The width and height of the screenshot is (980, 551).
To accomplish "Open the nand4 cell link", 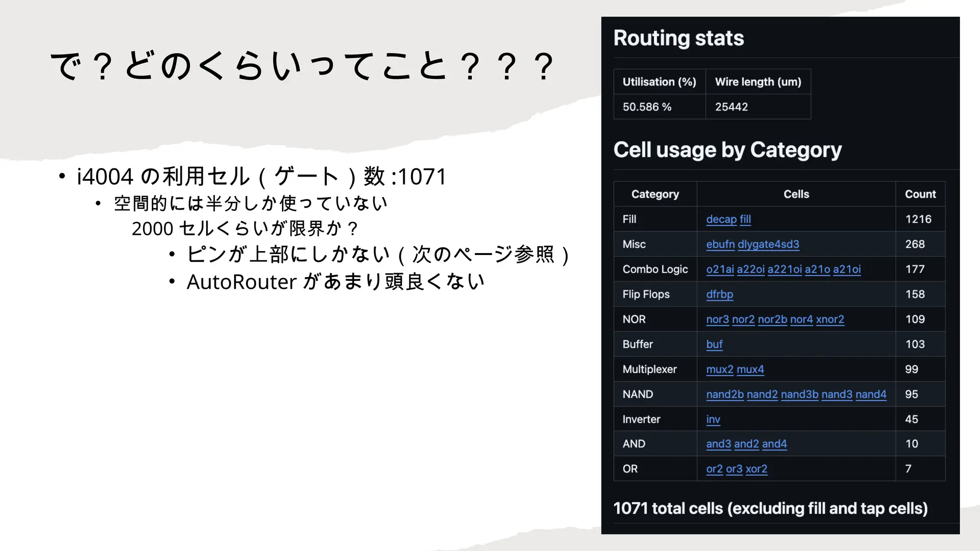I will [871, 394].
